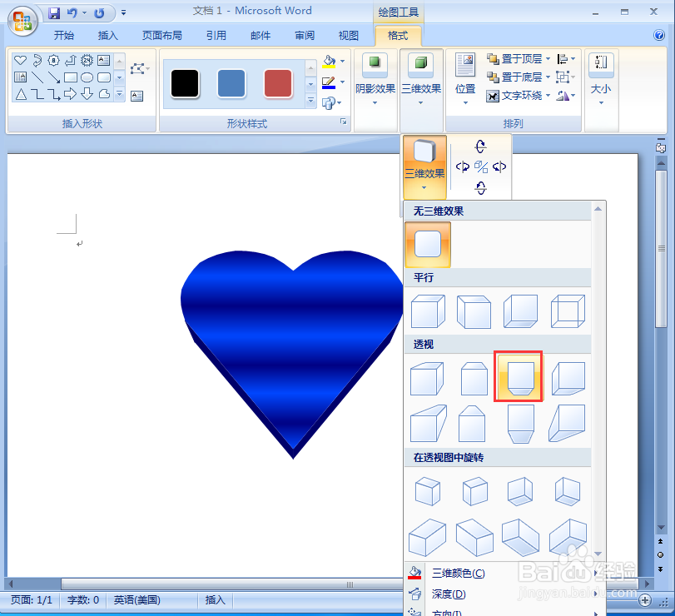Choose the no 3D effect thumbnail

point(428,244)
